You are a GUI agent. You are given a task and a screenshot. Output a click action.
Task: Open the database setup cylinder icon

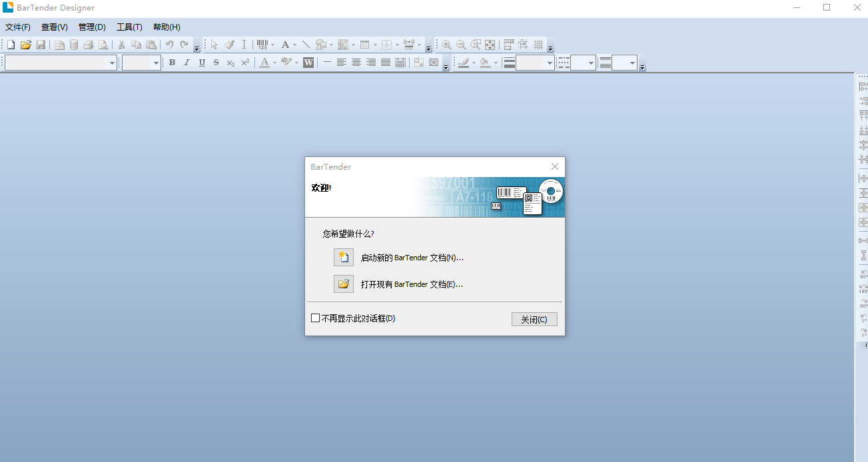click(x=74, y=45)
